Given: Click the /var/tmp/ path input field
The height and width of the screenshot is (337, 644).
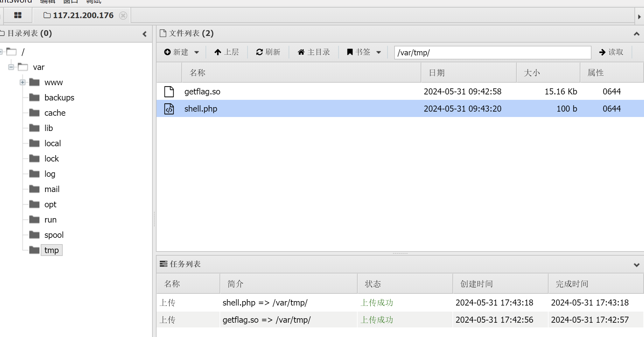Looking at the screenshot, I should click(x=492, y=52).
